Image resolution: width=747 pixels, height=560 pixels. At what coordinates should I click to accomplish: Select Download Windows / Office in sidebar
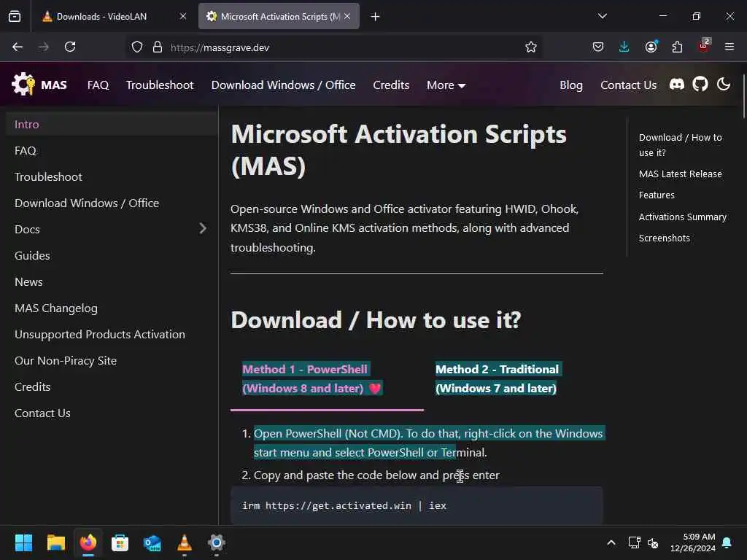pos(112,203)
